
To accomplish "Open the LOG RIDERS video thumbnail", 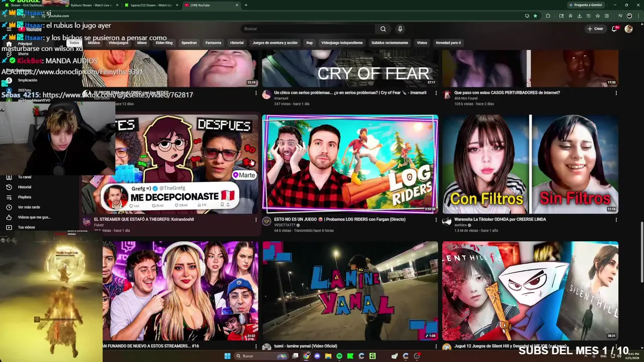I will [x=350, y=164].
